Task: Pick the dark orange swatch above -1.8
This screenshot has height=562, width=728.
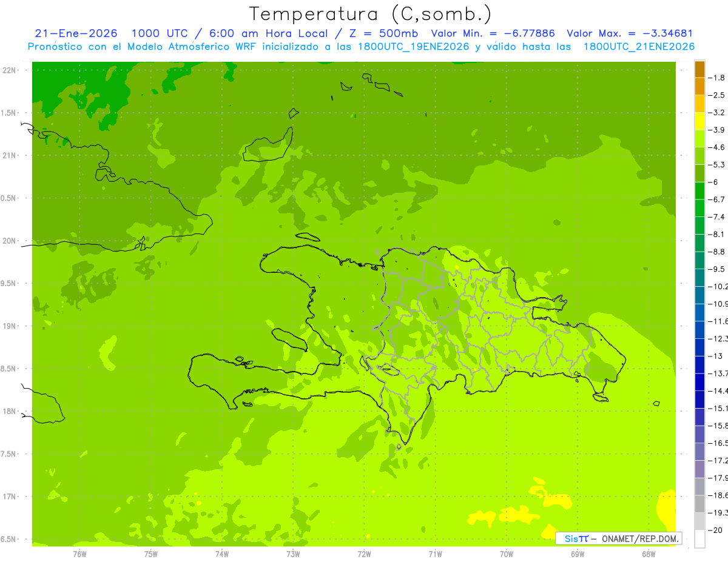Action: coord(699,69)
